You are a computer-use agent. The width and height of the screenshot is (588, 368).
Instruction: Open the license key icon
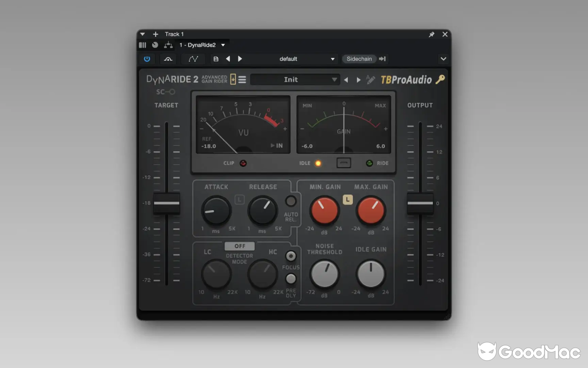tap(440, 80)
